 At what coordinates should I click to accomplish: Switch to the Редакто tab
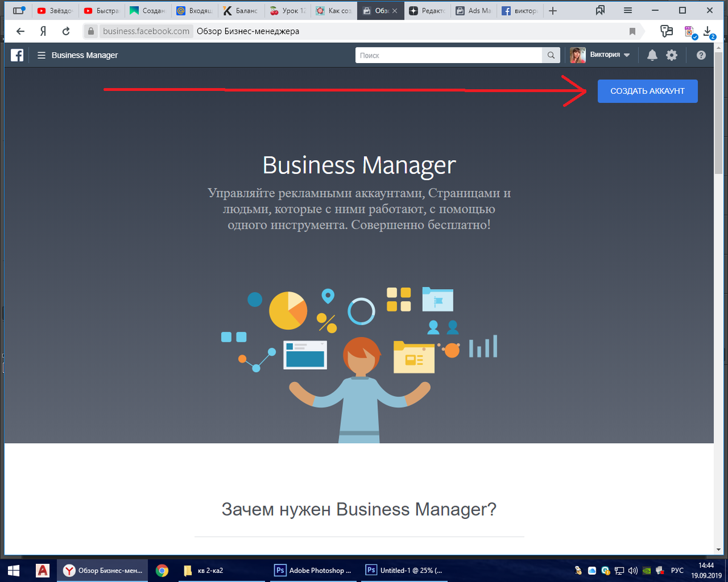pos(427,10)
